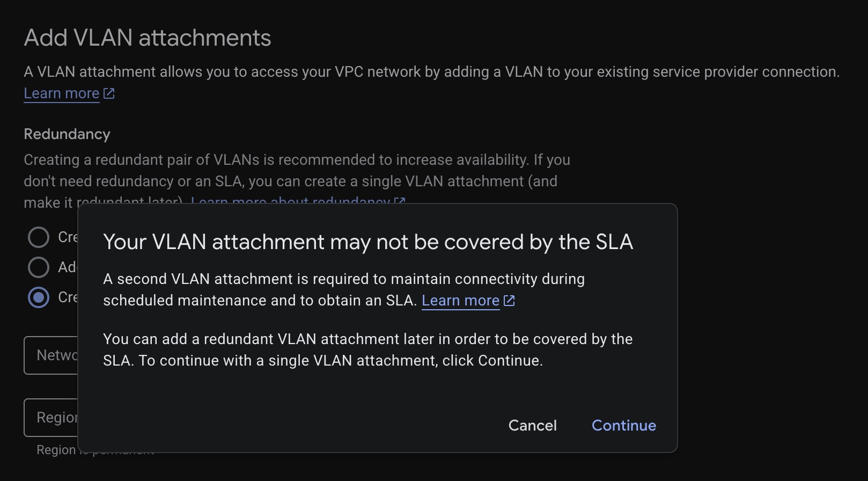Select the first redundancy radio button
868x481 pixels.
[39, 237]
